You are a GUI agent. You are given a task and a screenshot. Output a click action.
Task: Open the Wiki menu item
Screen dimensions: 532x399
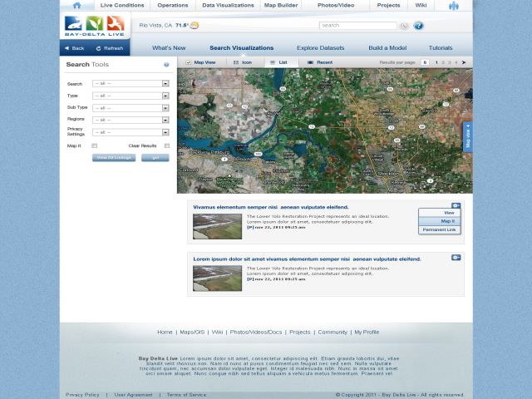421,6
